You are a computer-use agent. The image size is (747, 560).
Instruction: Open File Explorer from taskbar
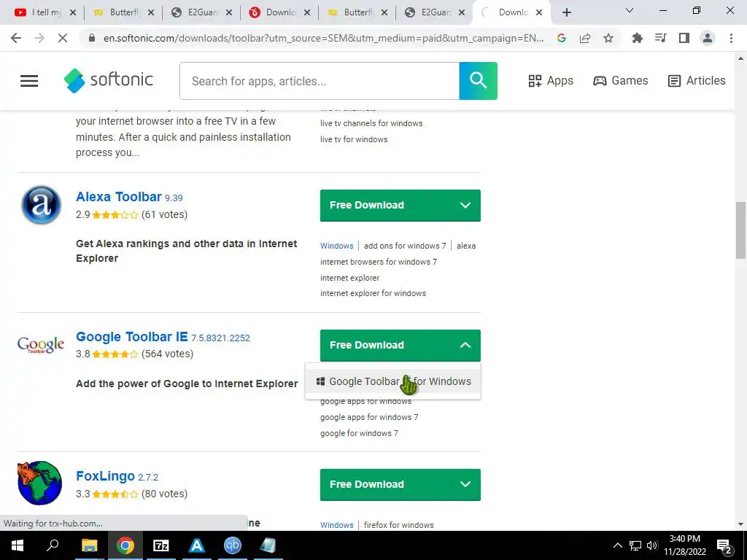pyautogui.click(x=90, y=545)
